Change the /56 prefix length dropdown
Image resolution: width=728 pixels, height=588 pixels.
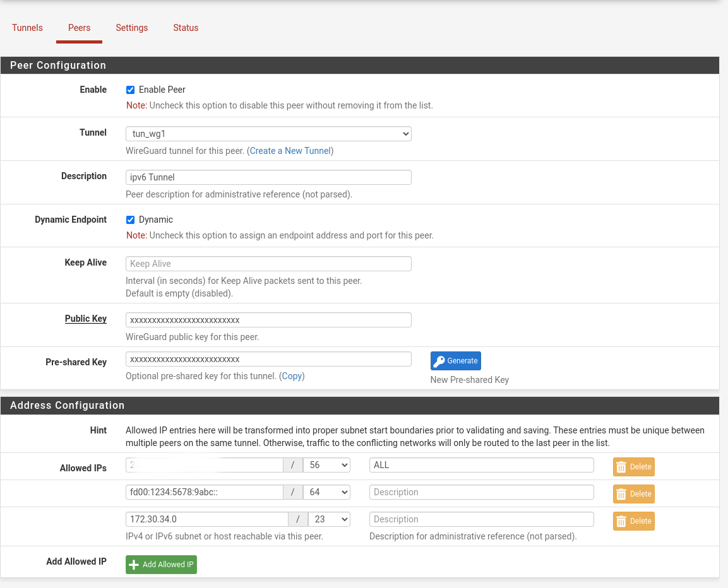[326, 464]
